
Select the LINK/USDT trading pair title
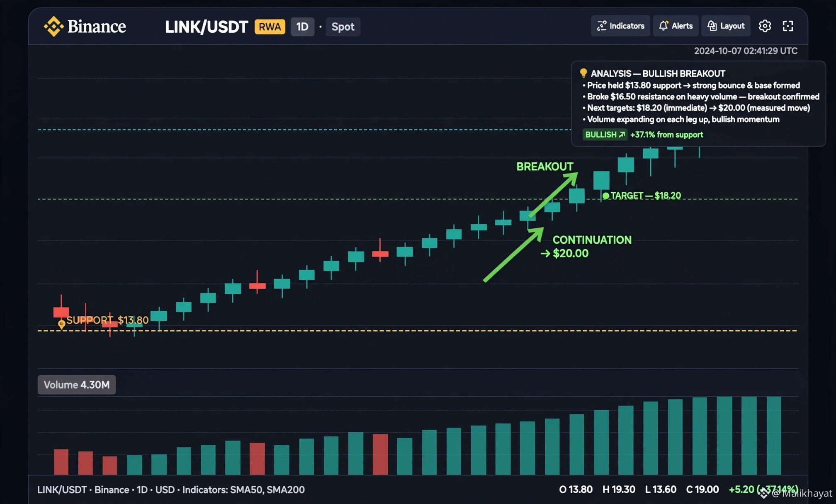pyautogui.click(x=207, y=27)
